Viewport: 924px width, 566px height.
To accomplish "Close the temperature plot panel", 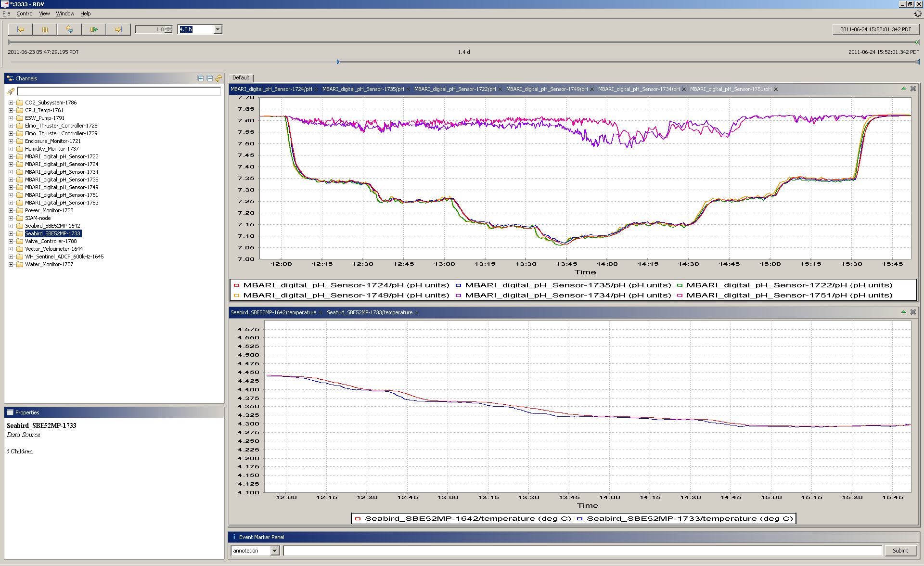I will click(x=913, y=312).
